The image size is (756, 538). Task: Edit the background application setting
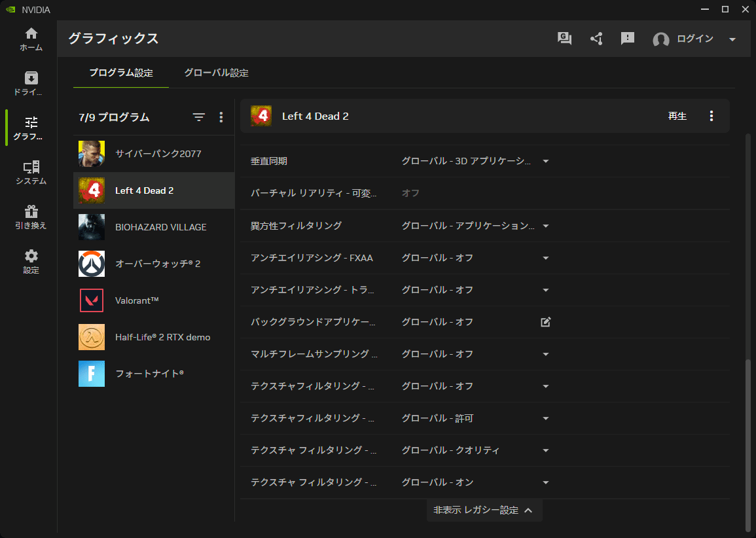tap(546, 322)
